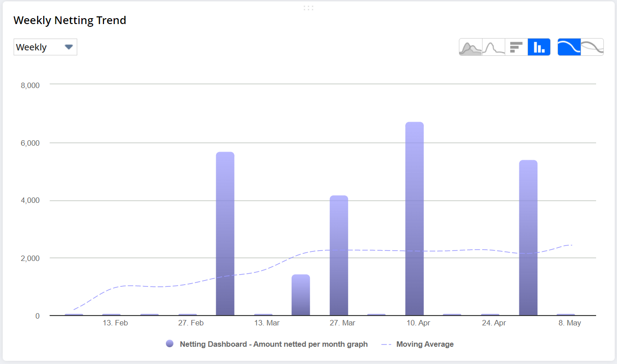
Task: Toggle the Moving Average series in legend
Action: tap(425, 344)
